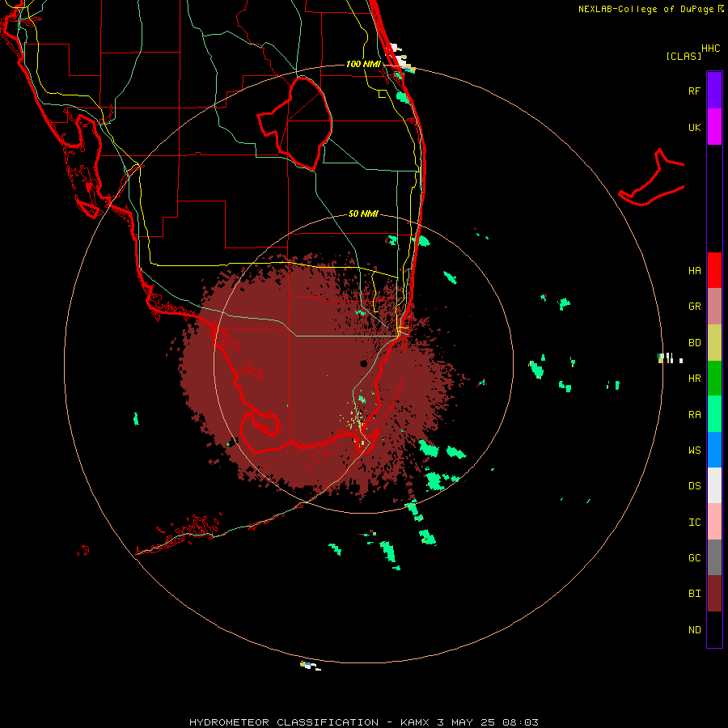Viewport: 728px width, 728px height.
Task: Click the purple RF color swatch
Action: click(x=714, y=91)
